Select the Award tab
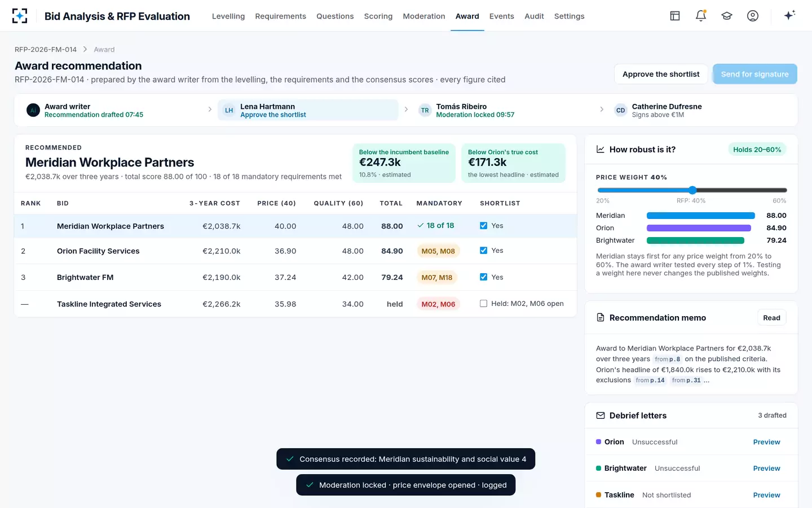Screen dimensions: 812x508 tap(467, 16)
